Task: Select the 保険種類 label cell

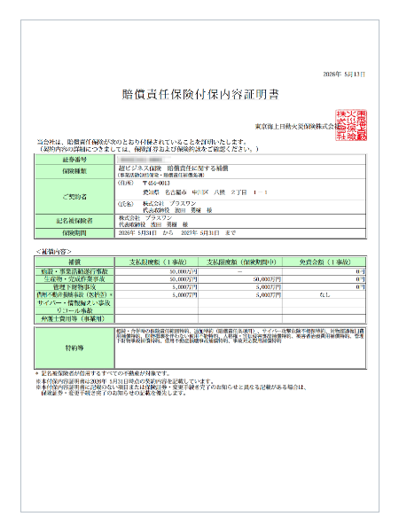Action: tap(74, 171)
